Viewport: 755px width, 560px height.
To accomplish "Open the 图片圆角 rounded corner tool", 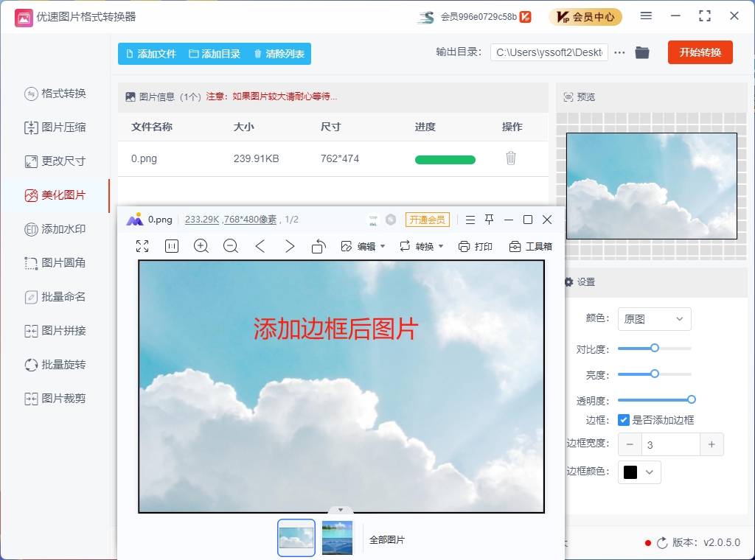I will pos(55,263).
